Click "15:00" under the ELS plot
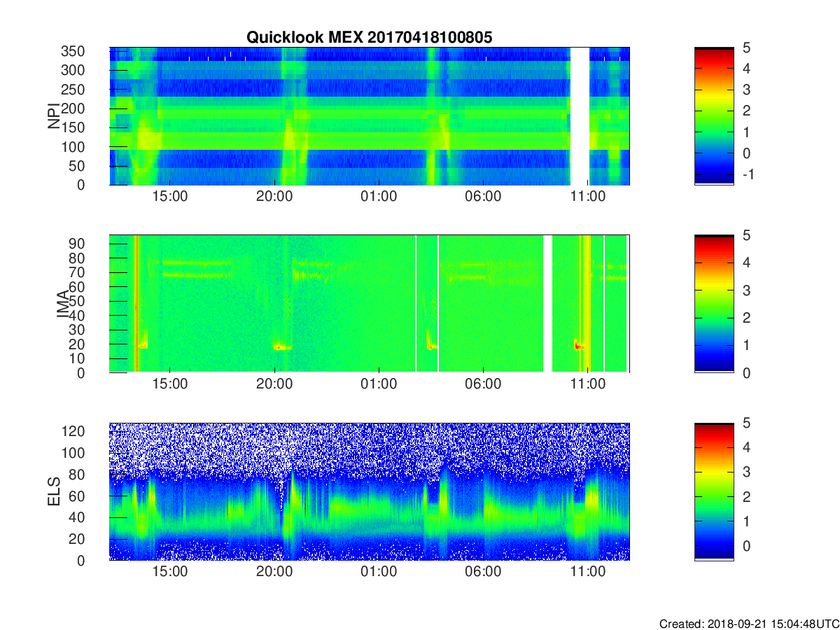 [x=170, y=572]
